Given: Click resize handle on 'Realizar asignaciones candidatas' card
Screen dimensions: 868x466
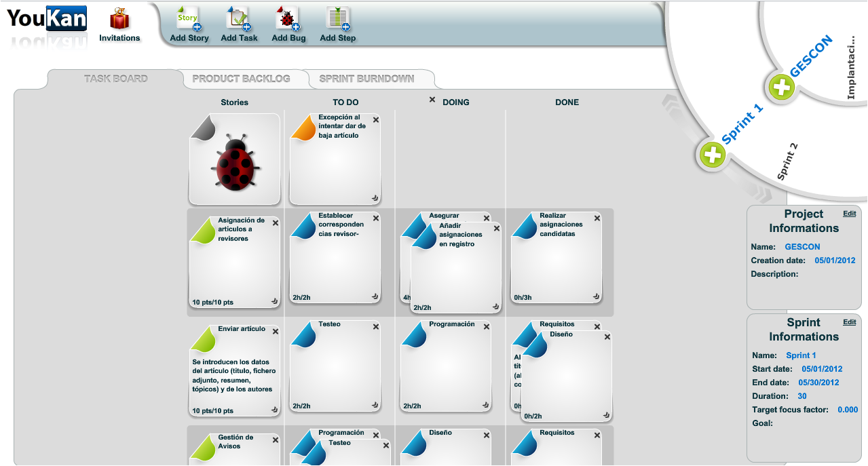Looking at the screenshot, I should coord(597,296).
